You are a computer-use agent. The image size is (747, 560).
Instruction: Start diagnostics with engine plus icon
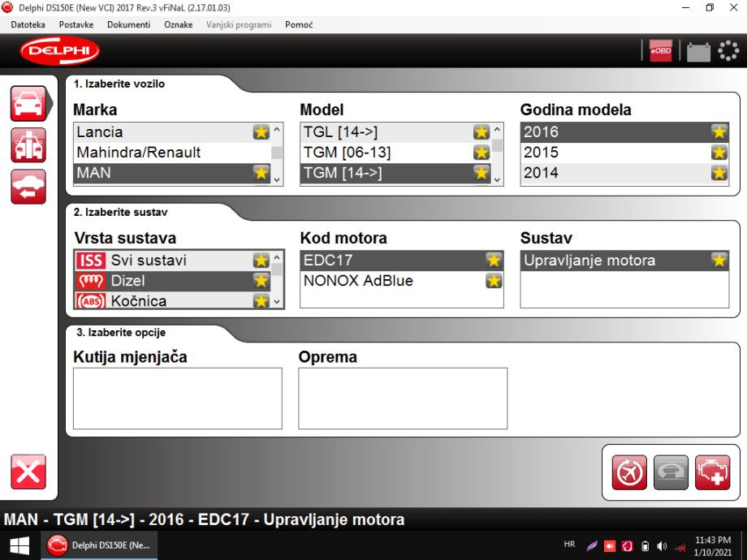tap(713, 472)
